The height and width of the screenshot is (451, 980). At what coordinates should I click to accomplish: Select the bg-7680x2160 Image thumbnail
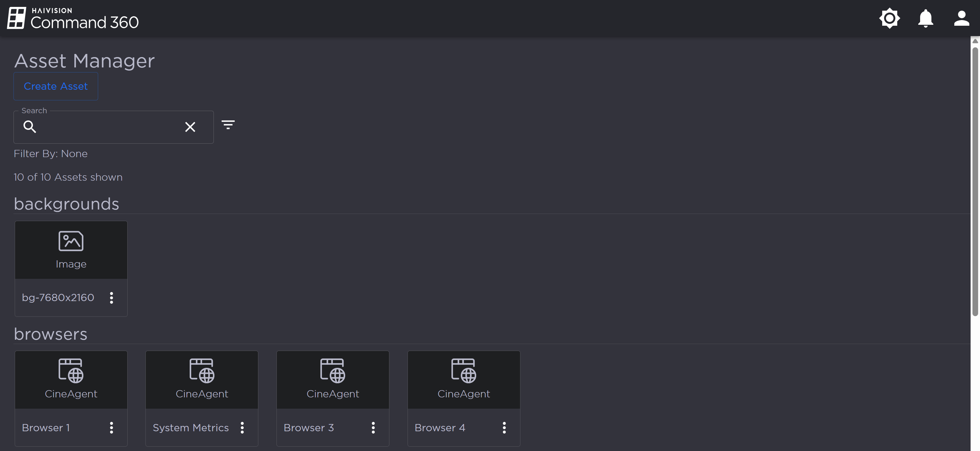point(71,250)
